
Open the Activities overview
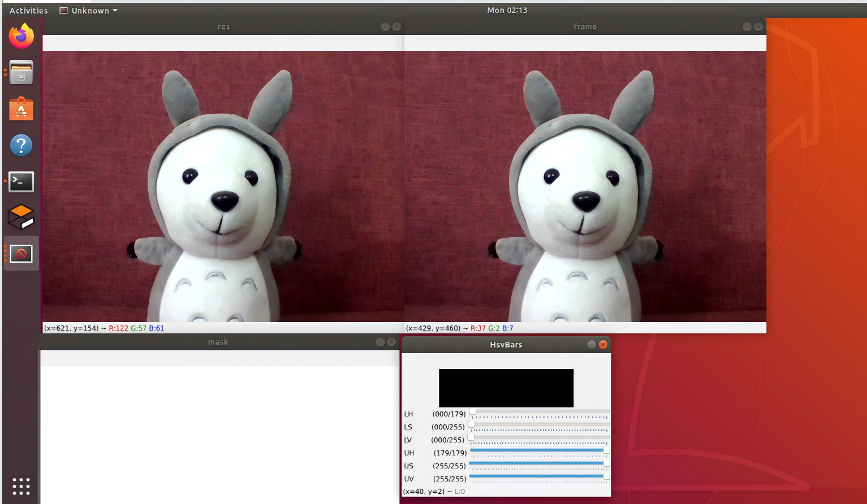(x=28, y=10)
